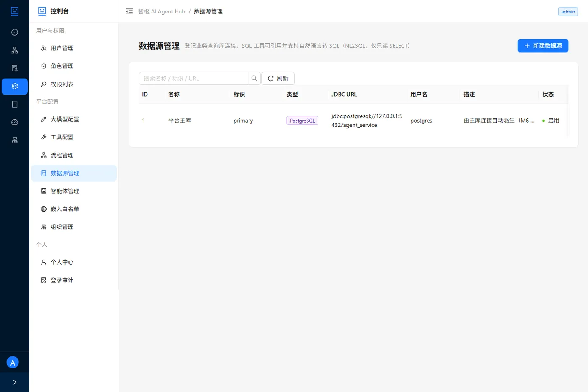Navigate to 大模型配置

pyautogui.click(x=74, y=119)
